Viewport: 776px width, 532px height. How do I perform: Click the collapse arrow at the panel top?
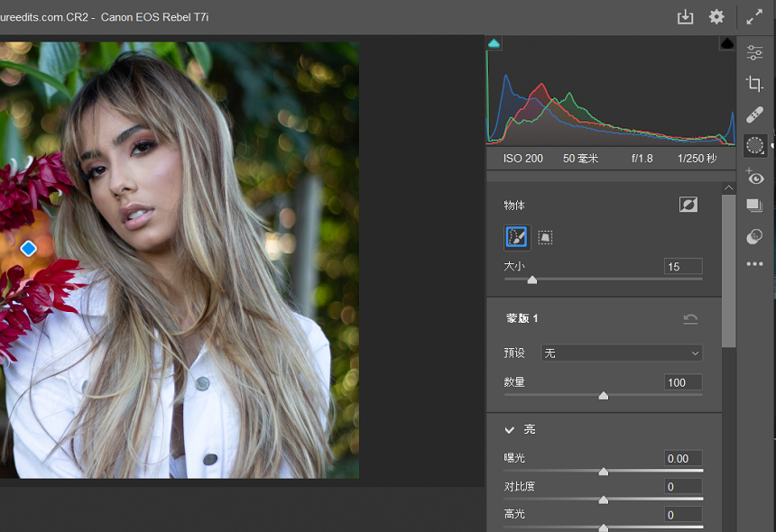tap(729, 187)
